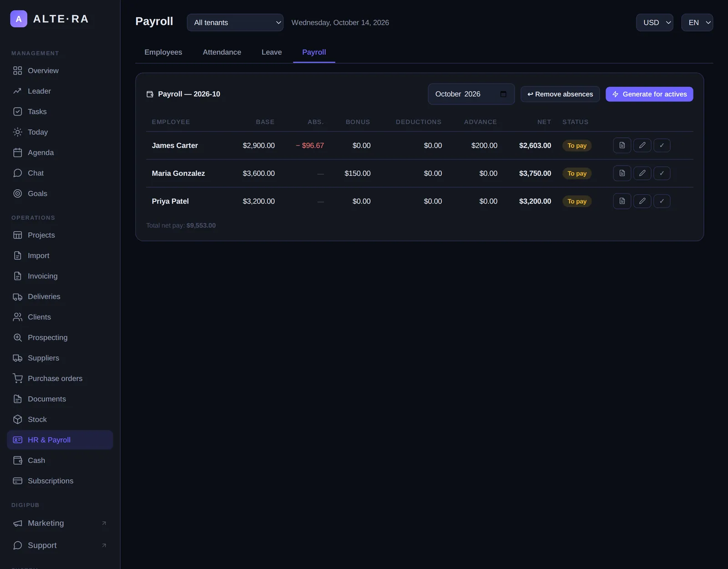Open Agenda in sidebar
This screenshot has width=728, height=569.
[60, 152]
